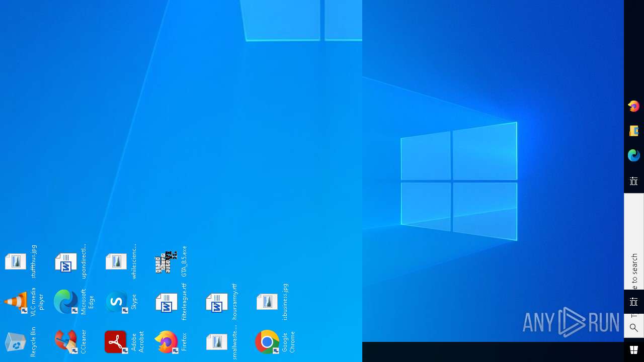Open the Recycle Bin desktop icon

coord(20,342)
